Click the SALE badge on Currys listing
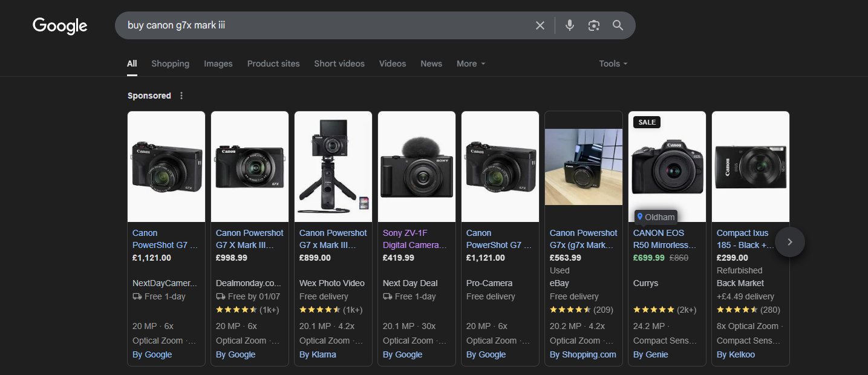This screenshot has width=868, height=375. click(x=647, y=122)
